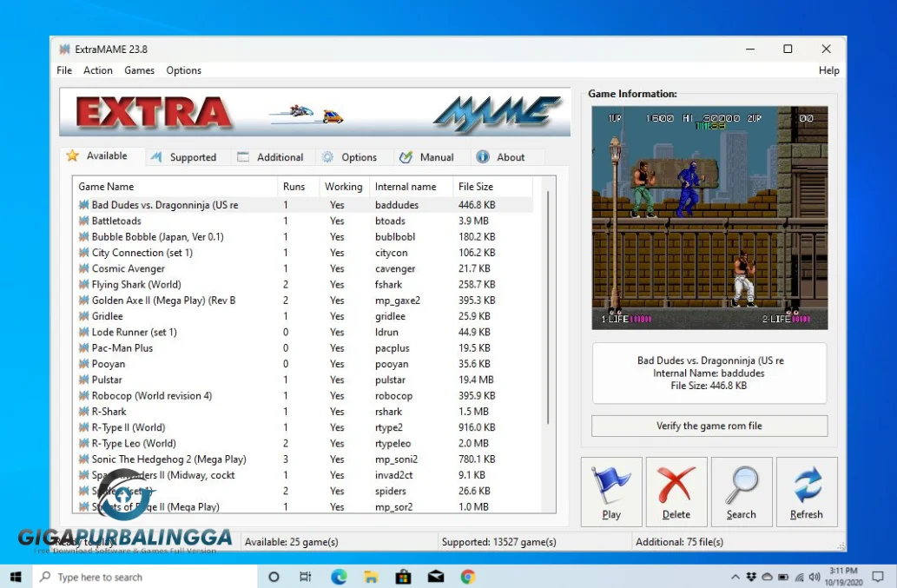This screenshot has width=897, height=588.
Task: Click internal name cell 'mp_soni2'
Action: (397, 459)
